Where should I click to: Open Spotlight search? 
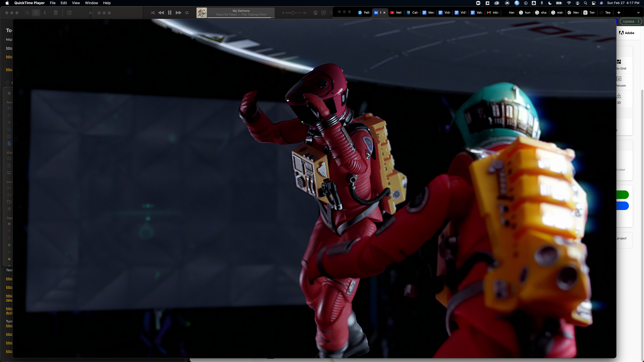click(x=585, y=3)
